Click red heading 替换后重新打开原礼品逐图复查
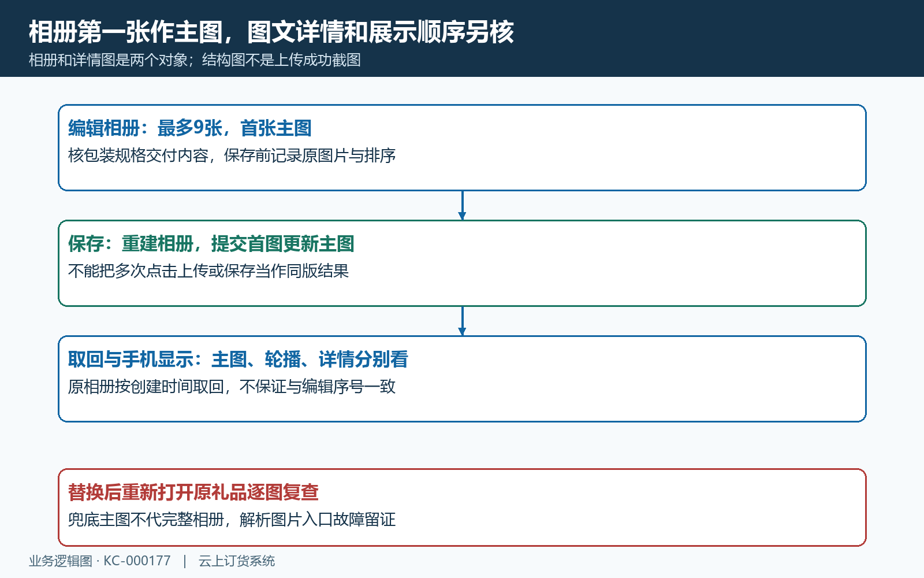924x578 pixels. (x=193, y=492)
